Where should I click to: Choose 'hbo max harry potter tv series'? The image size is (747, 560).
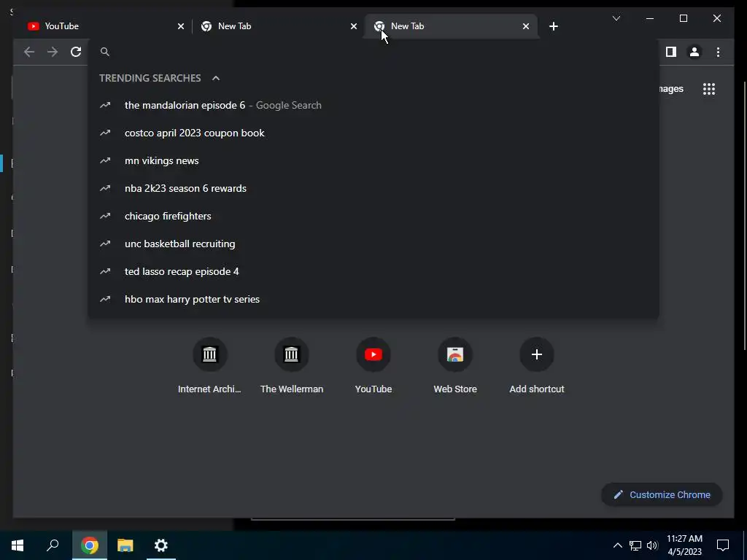click(373, 298)
